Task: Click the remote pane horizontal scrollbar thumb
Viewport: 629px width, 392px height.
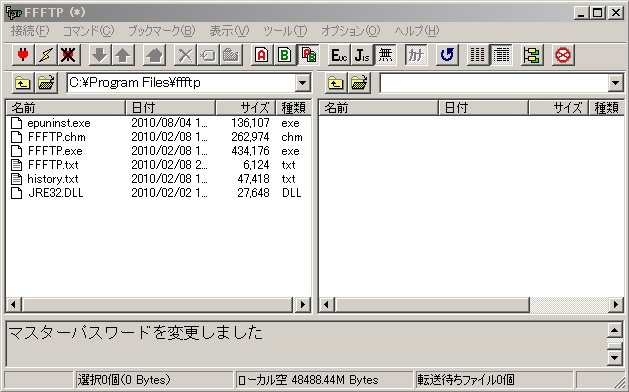Action: (432, 305)
